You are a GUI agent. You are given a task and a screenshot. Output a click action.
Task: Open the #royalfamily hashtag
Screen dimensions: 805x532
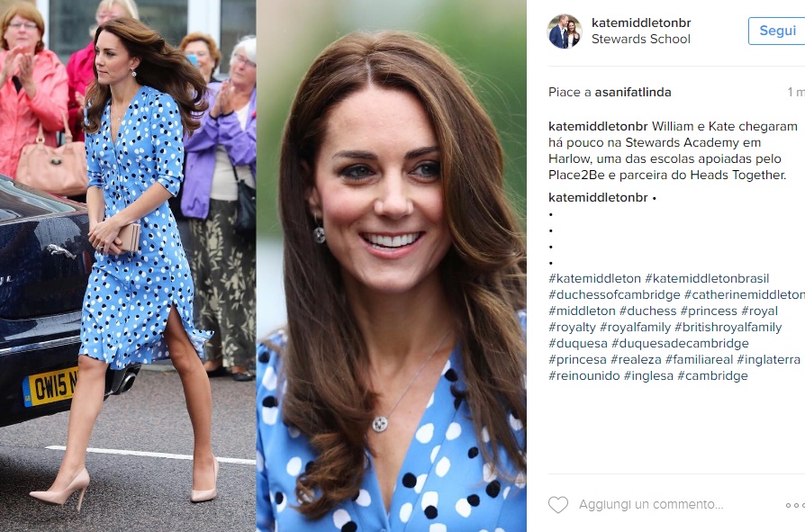click(x=635, y=328)
